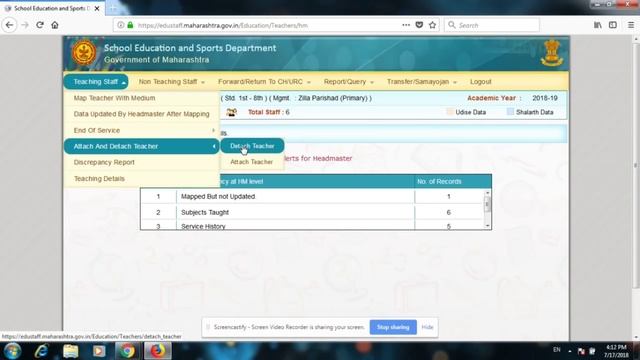
Task: Select Detach Teacher submenu option
Action: coord(252,146)
